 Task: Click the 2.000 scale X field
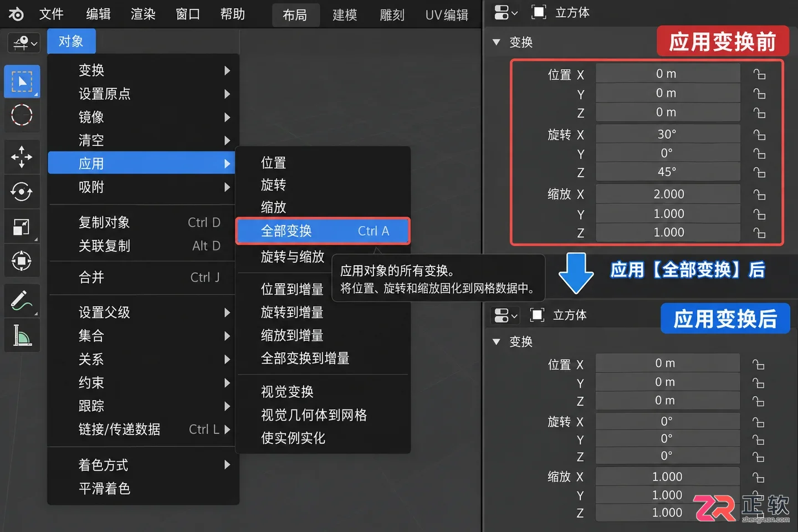667,194
